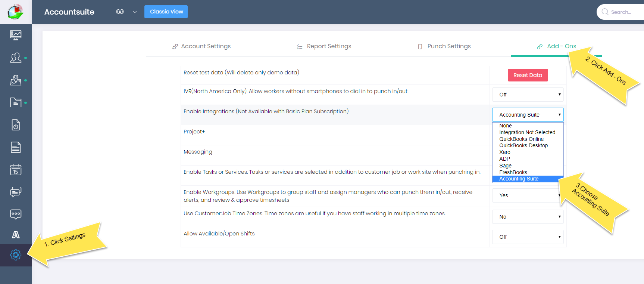
Task: Click the Add-Ons link icon
Action: tap(540, 47)
